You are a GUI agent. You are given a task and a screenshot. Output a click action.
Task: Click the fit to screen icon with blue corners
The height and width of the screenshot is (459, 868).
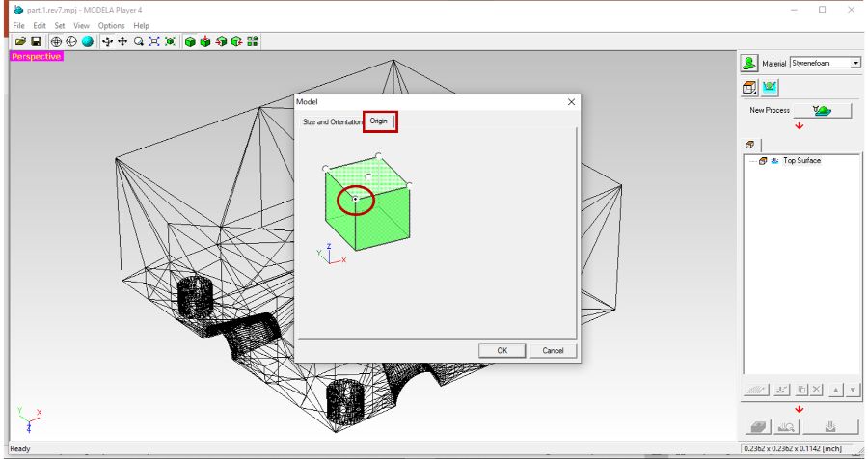click(154, 41)
